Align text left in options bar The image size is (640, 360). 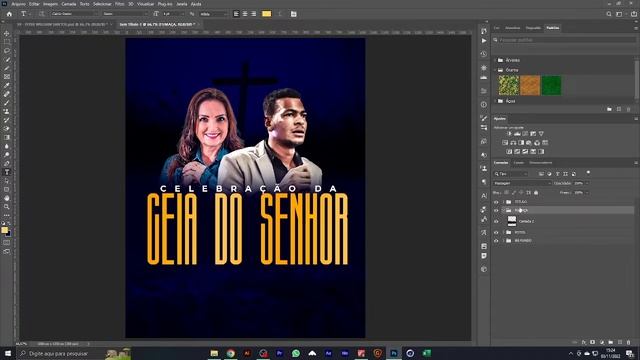pos(236,14)
